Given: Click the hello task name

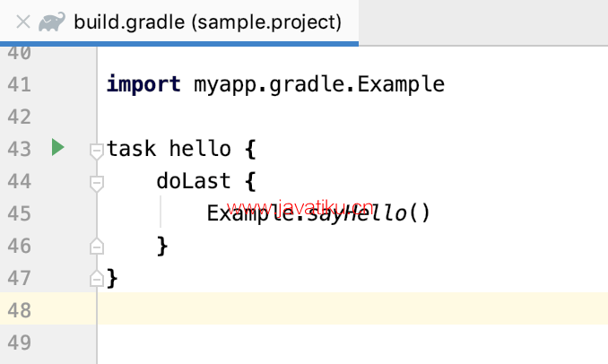Looking at the screenshot, I should pos(200,149).
